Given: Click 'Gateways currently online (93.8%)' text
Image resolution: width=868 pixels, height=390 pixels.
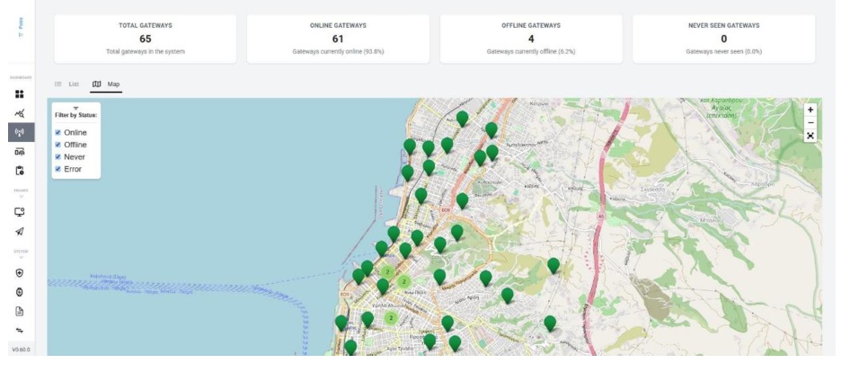Looking at the screenshot, I should click(338, 51).
